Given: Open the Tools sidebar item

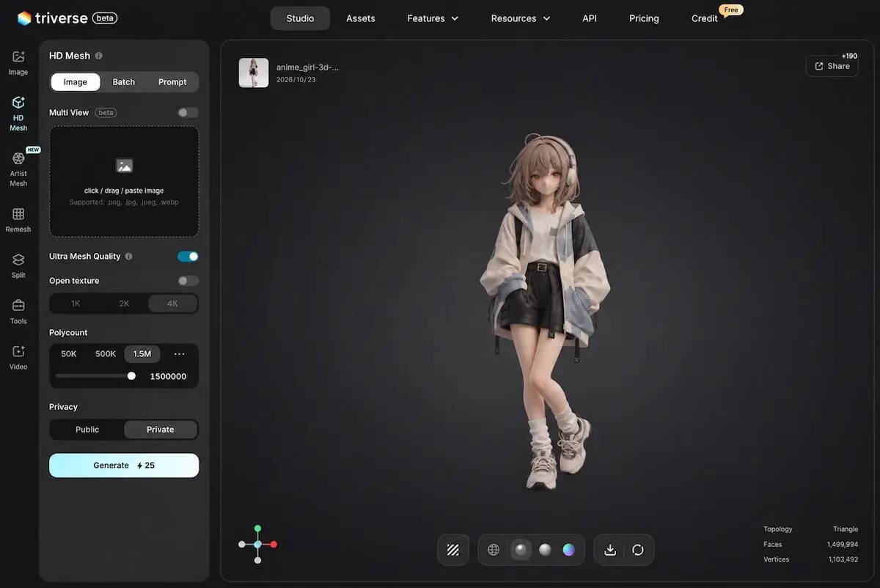Looking at the screenshot, I should tap(18, 312).
